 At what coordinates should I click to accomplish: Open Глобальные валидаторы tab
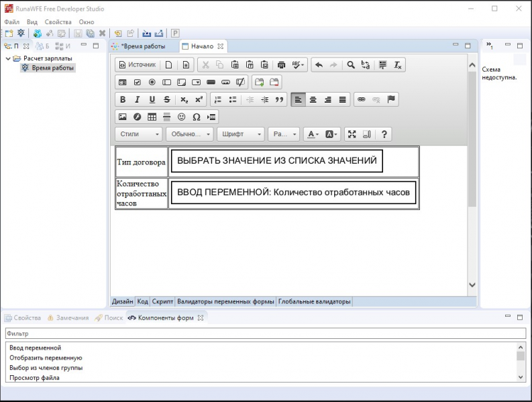click(314, 301)
